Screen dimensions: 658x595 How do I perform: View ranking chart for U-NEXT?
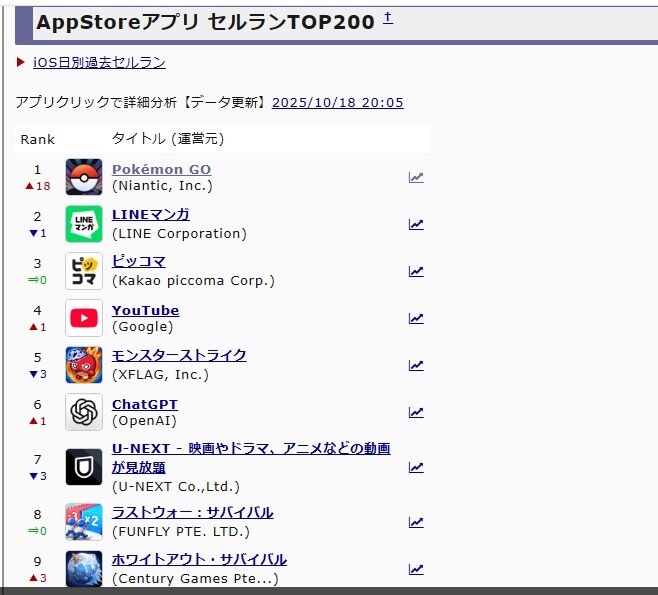click(416, 467)
